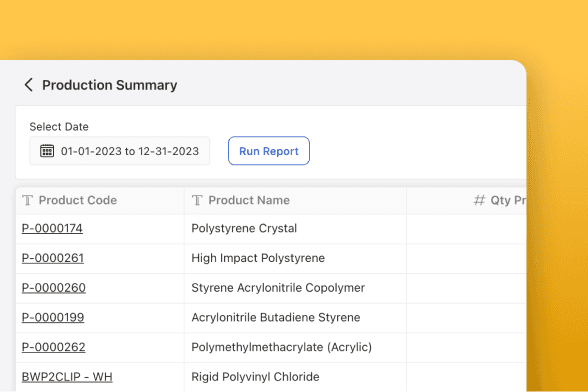Open product code P-0000262 link
This screenshot has height=392, width=588.
click(x=54, y=347)
